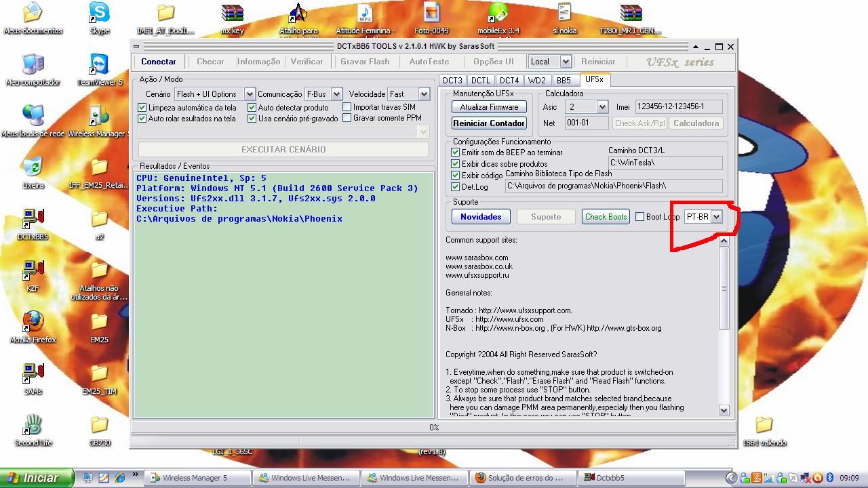The width and height of the screenshot is (868, 488).
Task: Click the Bluetooth tray icon
Action: (x=829, y=478)
